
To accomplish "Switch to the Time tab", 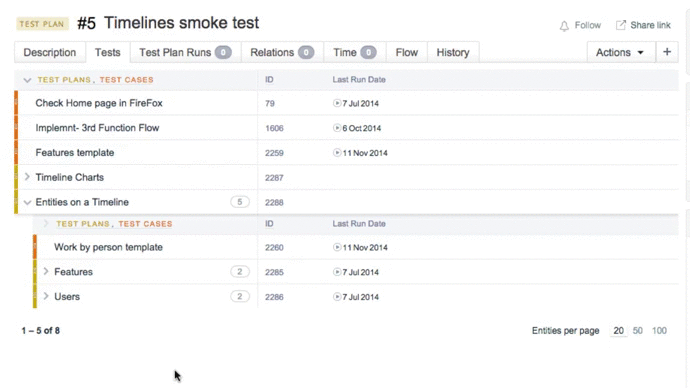I will coord(355,52).
